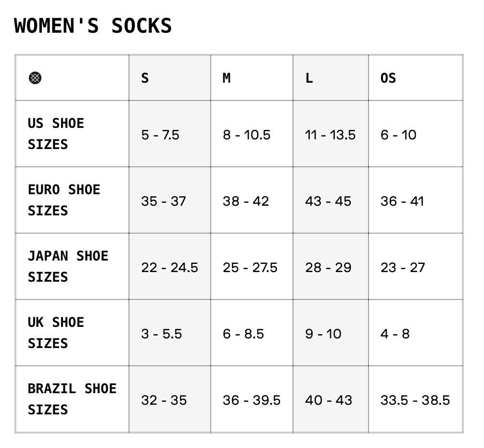The width and height of the screenshot is (484, 448).
Task: Click the US Shoe Sizes row label
Action: click(x=56, y=134)
